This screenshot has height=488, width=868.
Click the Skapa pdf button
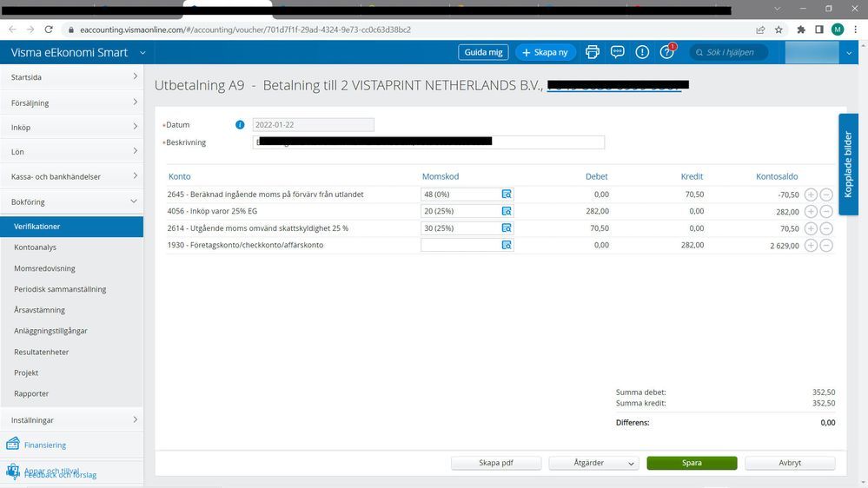[x=496, y=463]
